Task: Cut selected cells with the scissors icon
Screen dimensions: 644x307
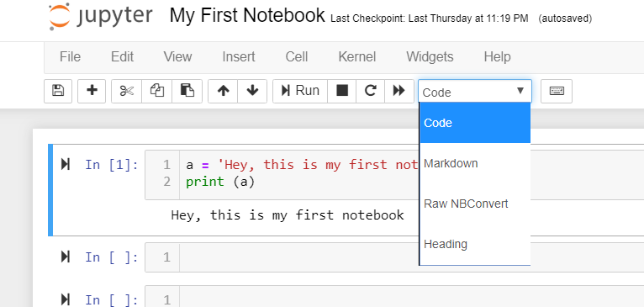Action: (x=126, y=91)
